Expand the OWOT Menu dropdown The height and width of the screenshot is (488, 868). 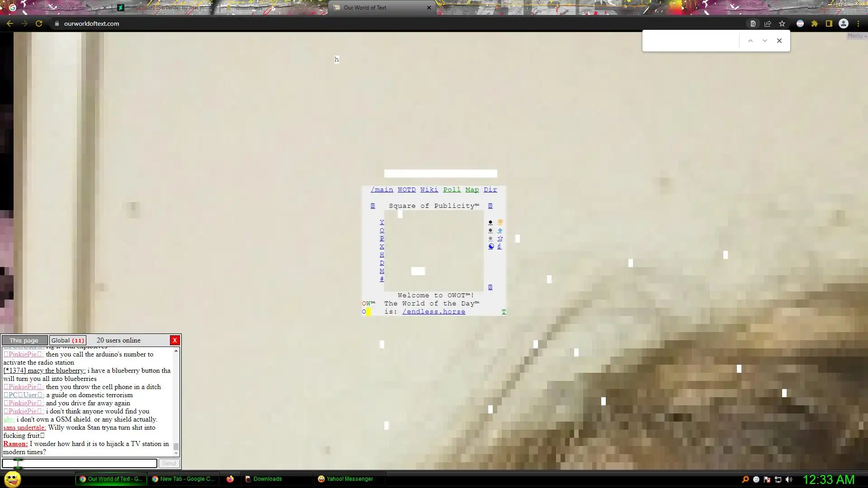tap(857, 36)
